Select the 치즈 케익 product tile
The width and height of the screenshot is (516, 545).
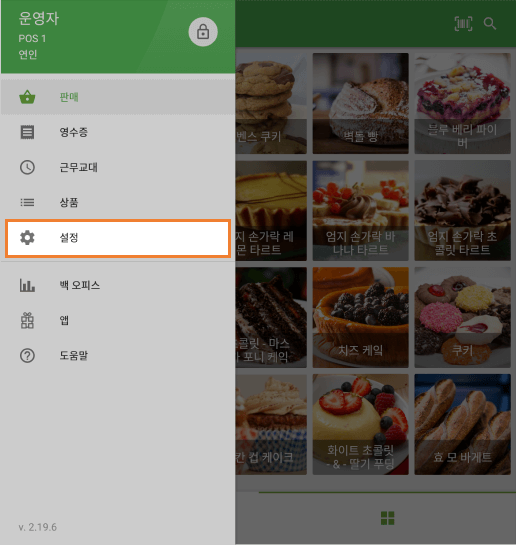(x=361, y=317)
